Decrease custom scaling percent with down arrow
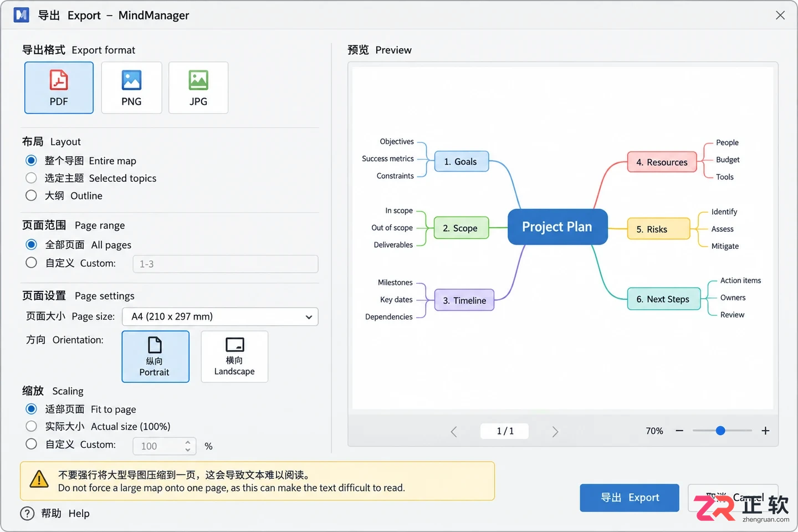 coord(188,449)
